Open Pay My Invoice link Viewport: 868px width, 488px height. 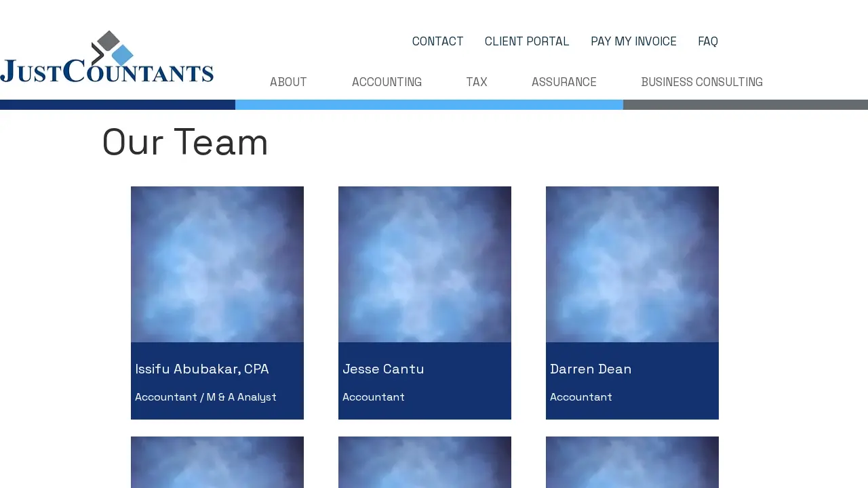(x=633, y=41)
